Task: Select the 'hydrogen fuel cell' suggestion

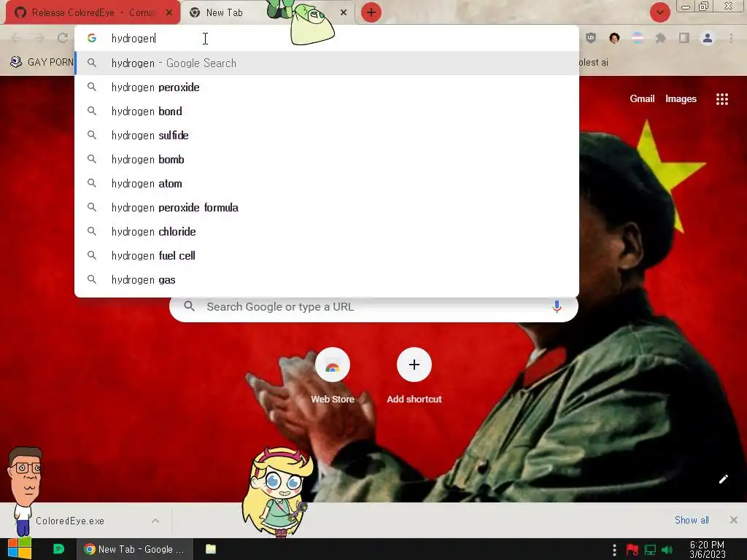Action: pyautogui.click(x=327, y=255)
